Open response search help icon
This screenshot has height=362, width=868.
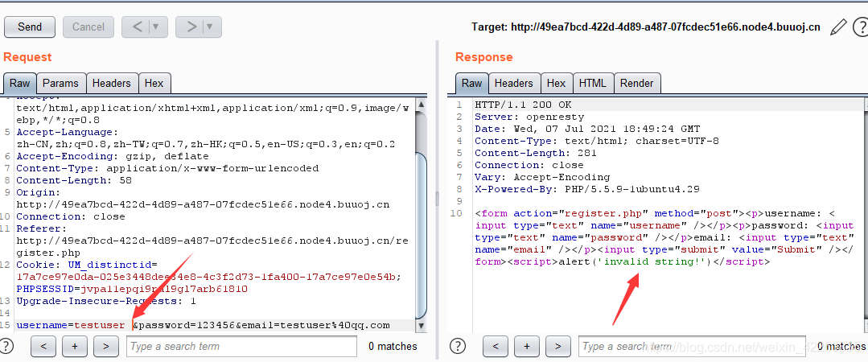tap(458, 346)
